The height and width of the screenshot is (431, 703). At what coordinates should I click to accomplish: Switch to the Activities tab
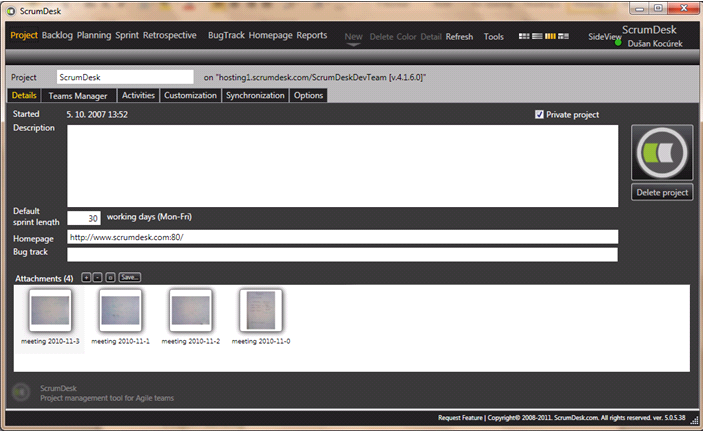pyautogui.click(x=138, y=96)
